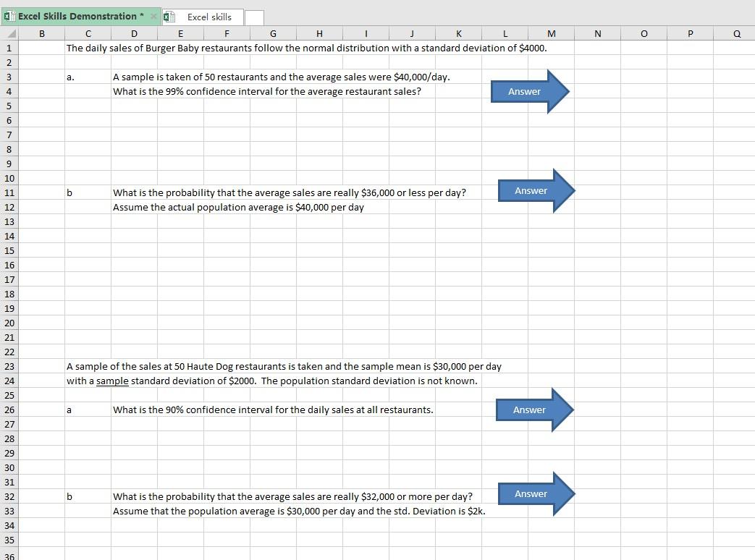
Task: Click the 'b' label in row 11
Action: click(69, 193)
